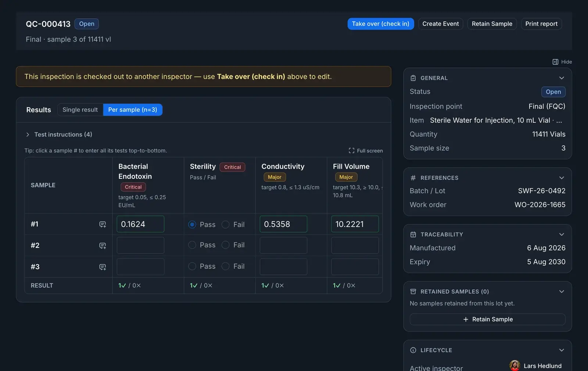Click Fill Volume field for sample #3
Viewport: 588px width, 371px height.
pyautogui.click(x=355, y=267)
